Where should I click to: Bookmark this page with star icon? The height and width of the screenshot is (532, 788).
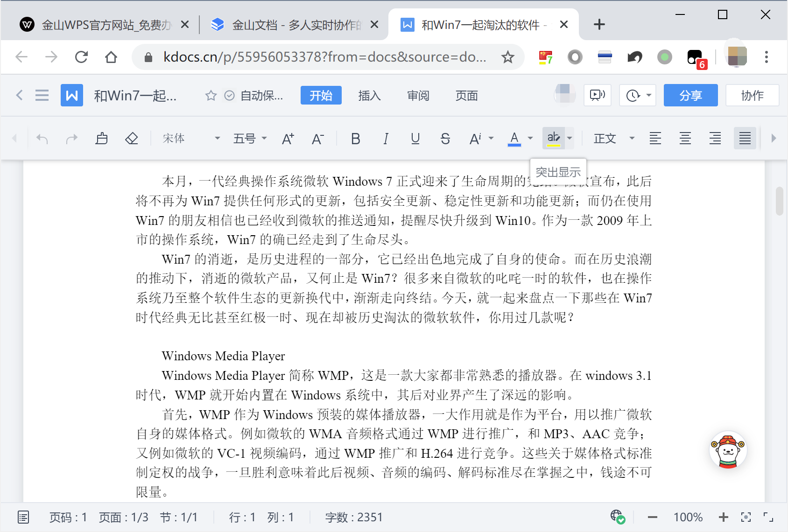[508, 57]
